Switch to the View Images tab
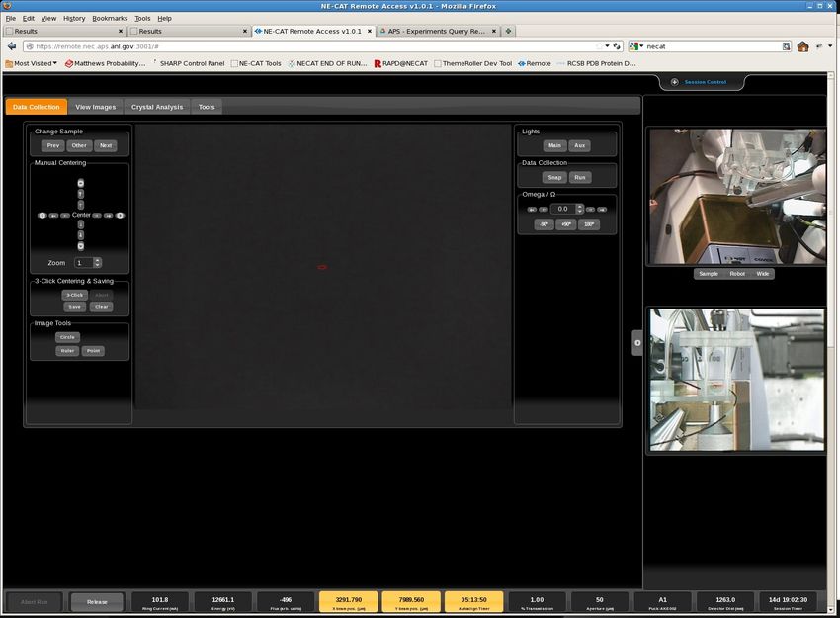 pyautogui.click(x=95, y=107)
